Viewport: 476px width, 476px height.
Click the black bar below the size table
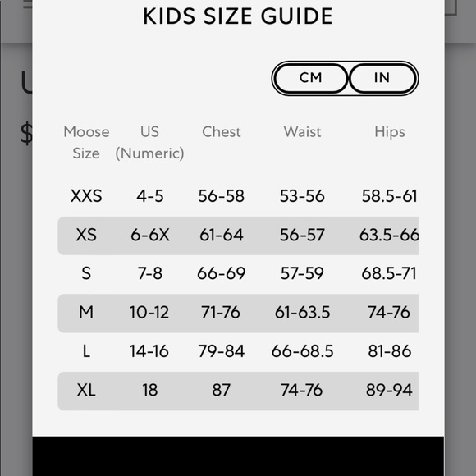(238, 456)
